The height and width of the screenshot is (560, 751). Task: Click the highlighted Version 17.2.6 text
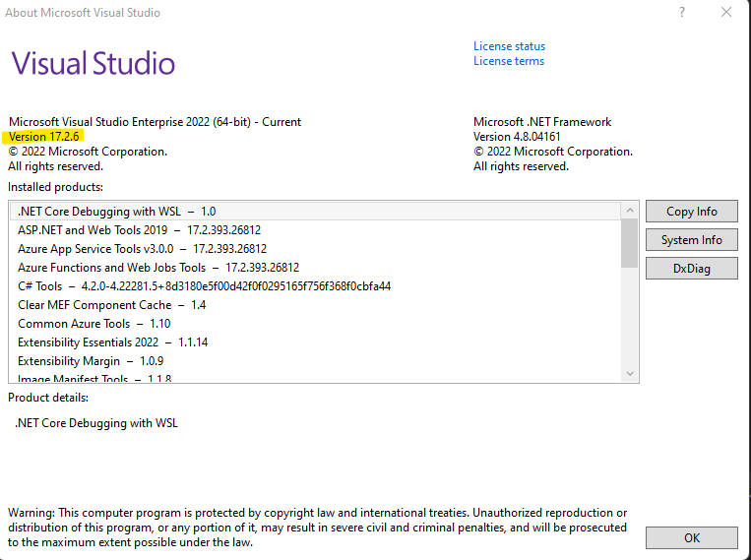pos(43,137)
